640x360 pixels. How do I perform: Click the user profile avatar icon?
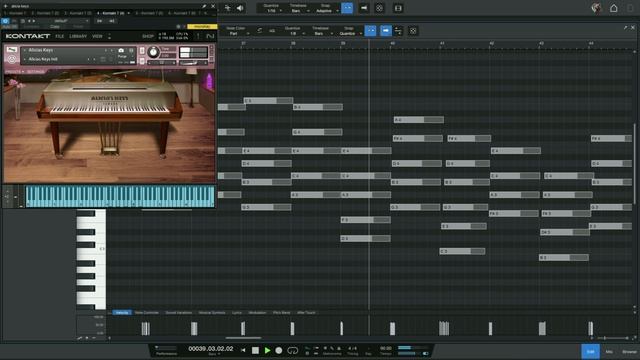click(x=596, y=8)
